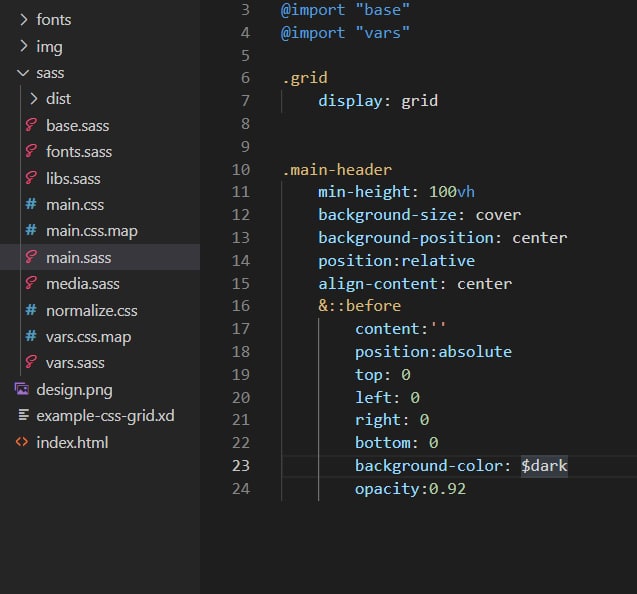Image resolution: width=637 pixels, height=594 pixels.
Task: Click line number 23 in gutter
Action: click(240, 466)
